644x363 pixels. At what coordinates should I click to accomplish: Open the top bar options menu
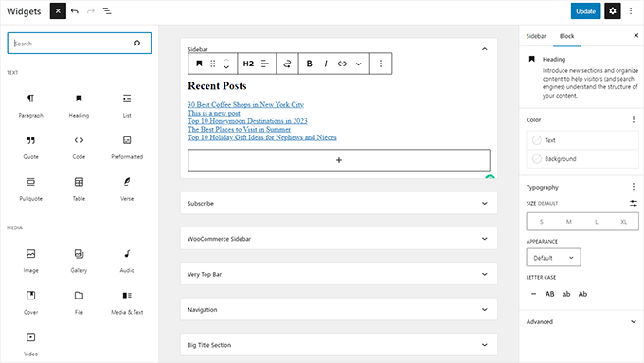[x=631, y=11]
